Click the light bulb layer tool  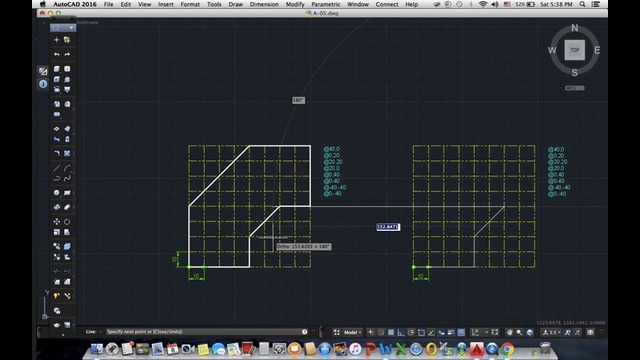[57, 296]
